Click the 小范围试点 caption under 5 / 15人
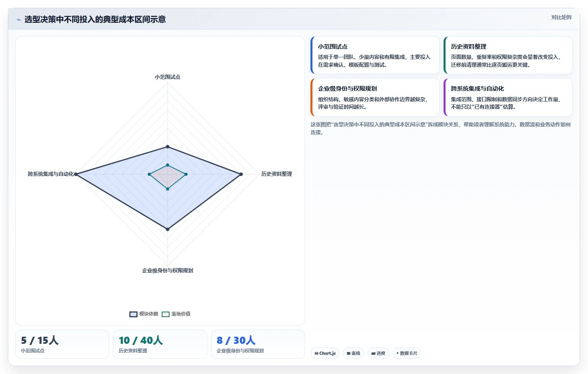Screen dimensions: 588x374 (x=33, y=351)
